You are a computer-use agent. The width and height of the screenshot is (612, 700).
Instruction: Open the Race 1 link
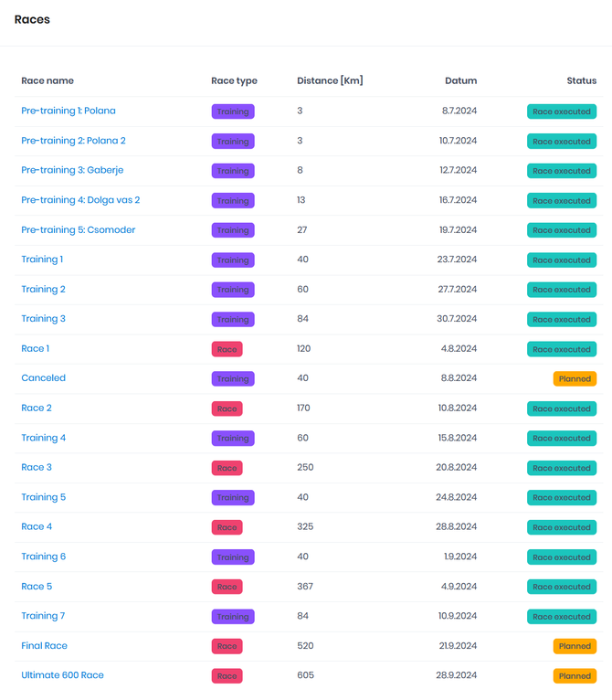[36, 348]
